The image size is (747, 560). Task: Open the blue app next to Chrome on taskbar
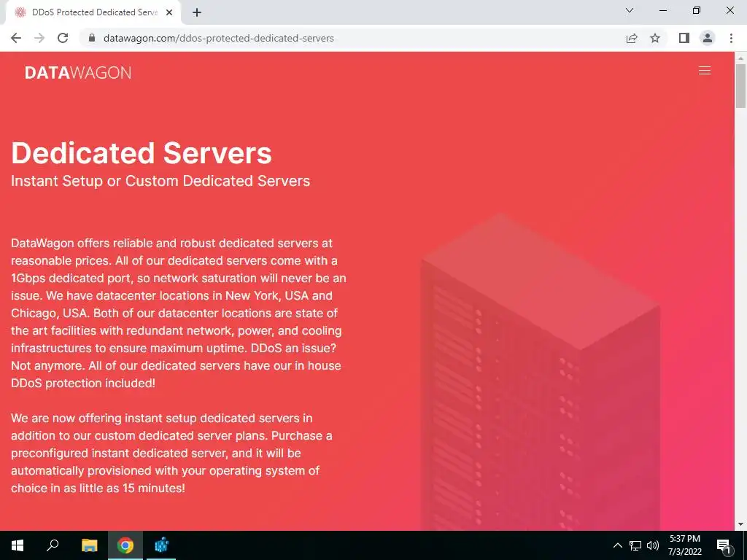[161, 545]
